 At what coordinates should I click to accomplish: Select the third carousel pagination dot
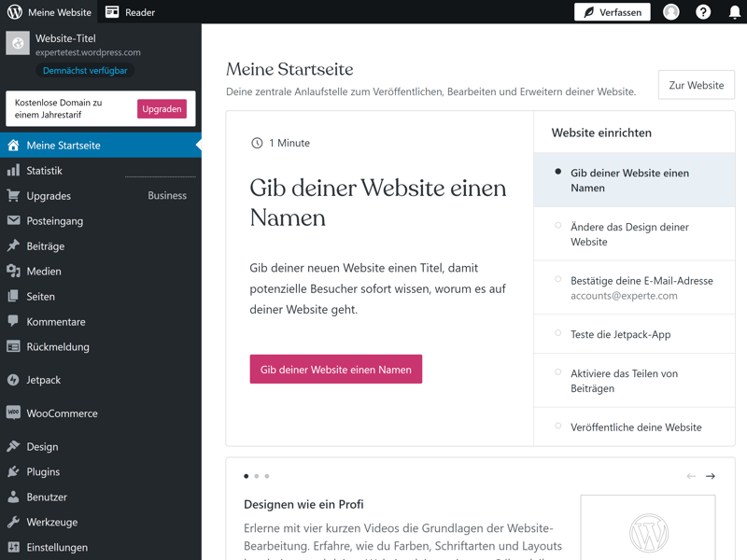(267, 476)
